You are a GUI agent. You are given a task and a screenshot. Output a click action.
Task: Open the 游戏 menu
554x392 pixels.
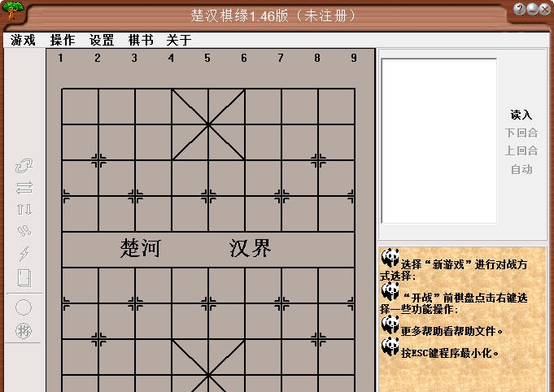coord(23,40)
